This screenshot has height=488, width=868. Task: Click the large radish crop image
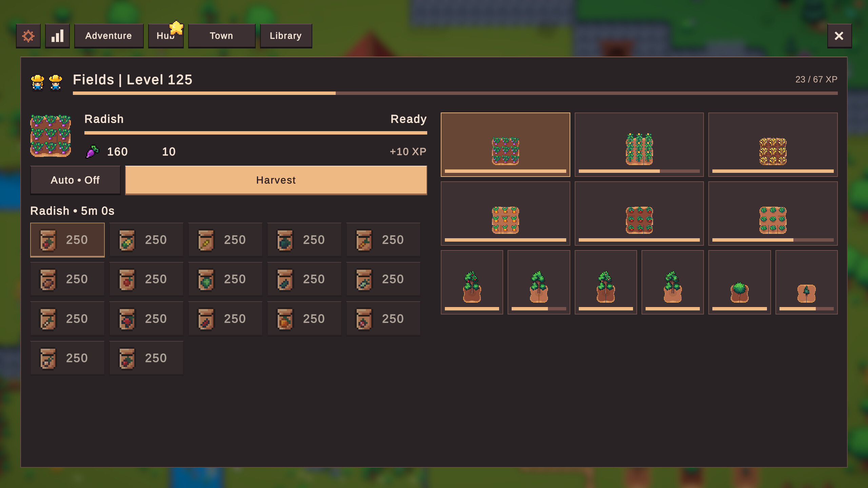(x=51, y=136)
